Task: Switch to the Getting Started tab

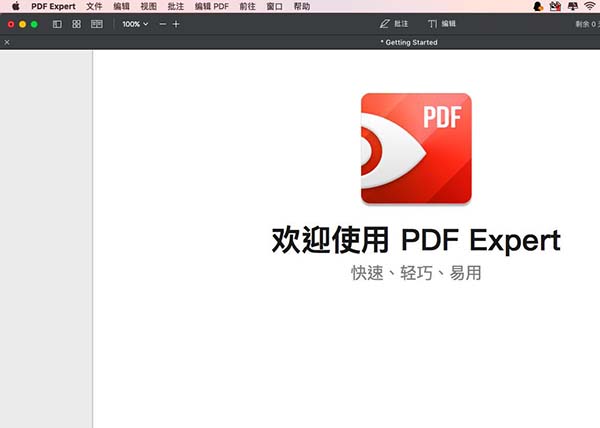Action: tap(409, 42)
